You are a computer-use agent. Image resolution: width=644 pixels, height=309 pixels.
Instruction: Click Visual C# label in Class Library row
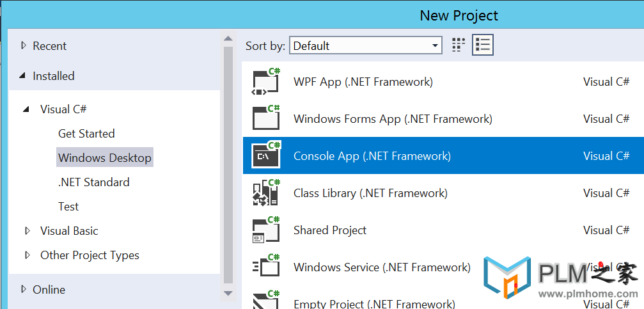click(606, 193)
